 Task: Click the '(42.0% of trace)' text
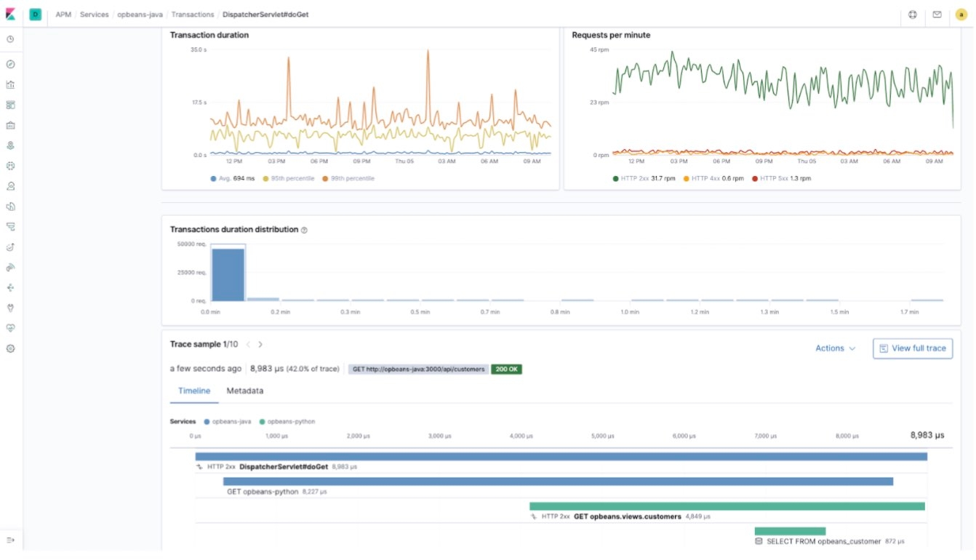click(313, 369)
